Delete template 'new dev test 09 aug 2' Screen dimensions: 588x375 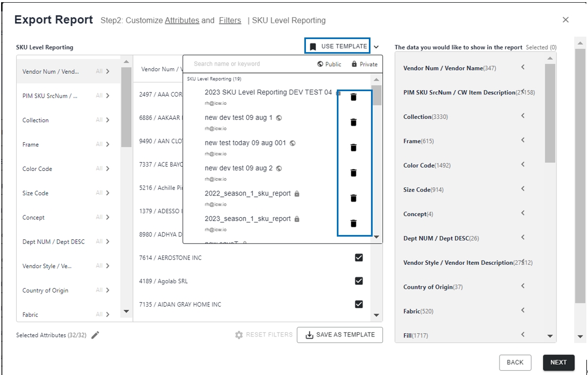pyautogui.click(x=354, y=173)
